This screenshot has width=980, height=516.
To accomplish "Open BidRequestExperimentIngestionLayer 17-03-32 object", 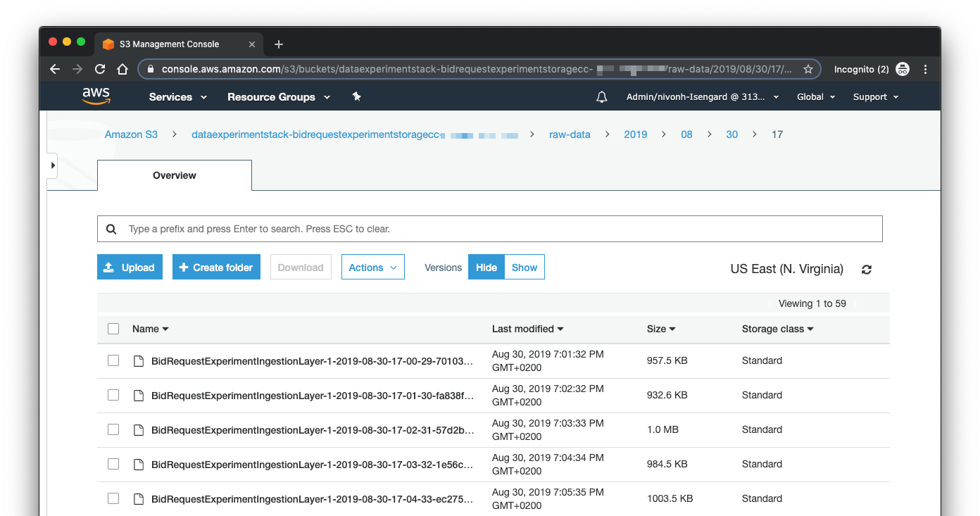I will pyautogui.click(x=312, y=465).
